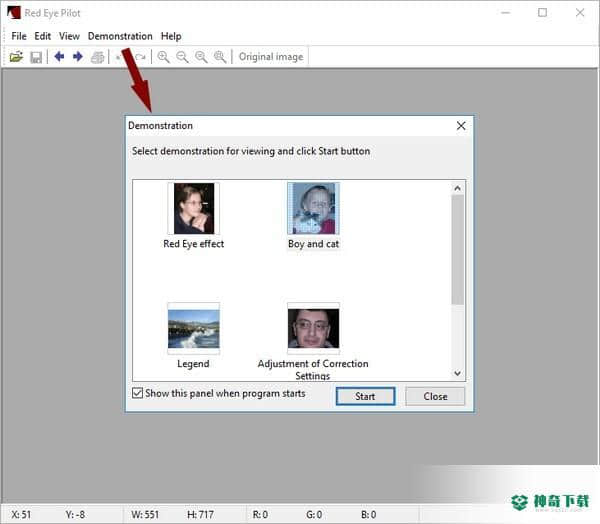
Task: Click the B:0 status bar value
Action: pos(368,514)
